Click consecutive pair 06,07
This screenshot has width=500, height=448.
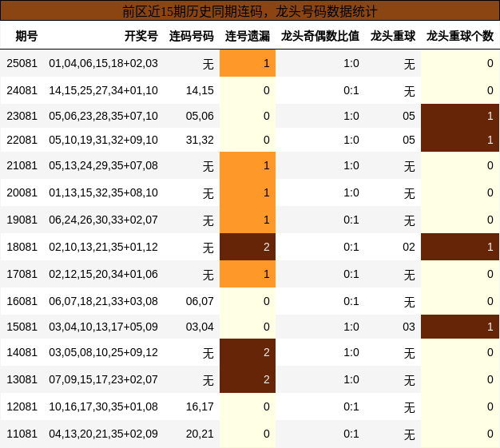point(200,301)
